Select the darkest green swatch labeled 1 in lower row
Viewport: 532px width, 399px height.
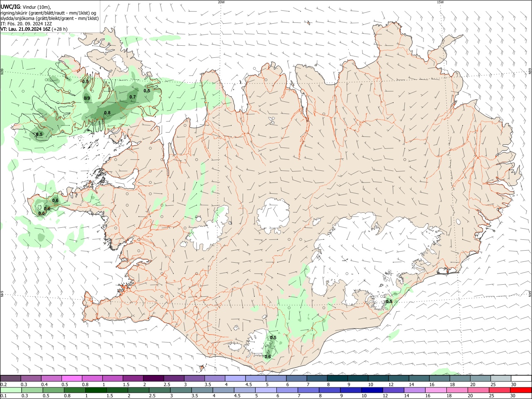click(96, 390)
